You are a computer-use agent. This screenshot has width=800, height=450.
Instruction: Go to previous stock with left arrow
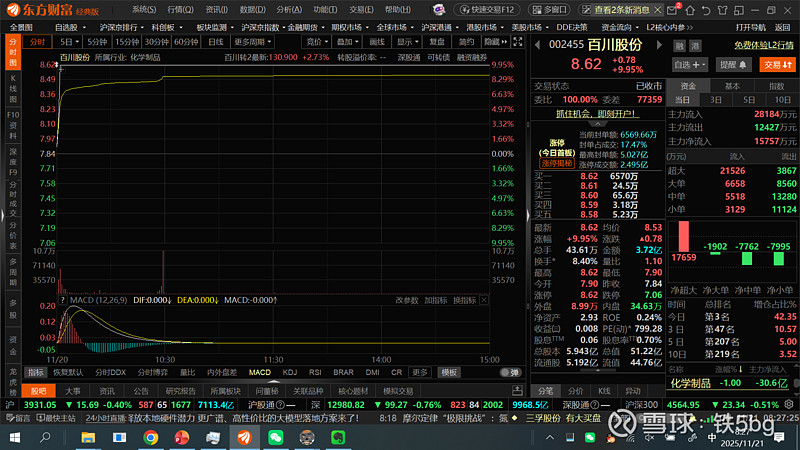click(537, 45)
